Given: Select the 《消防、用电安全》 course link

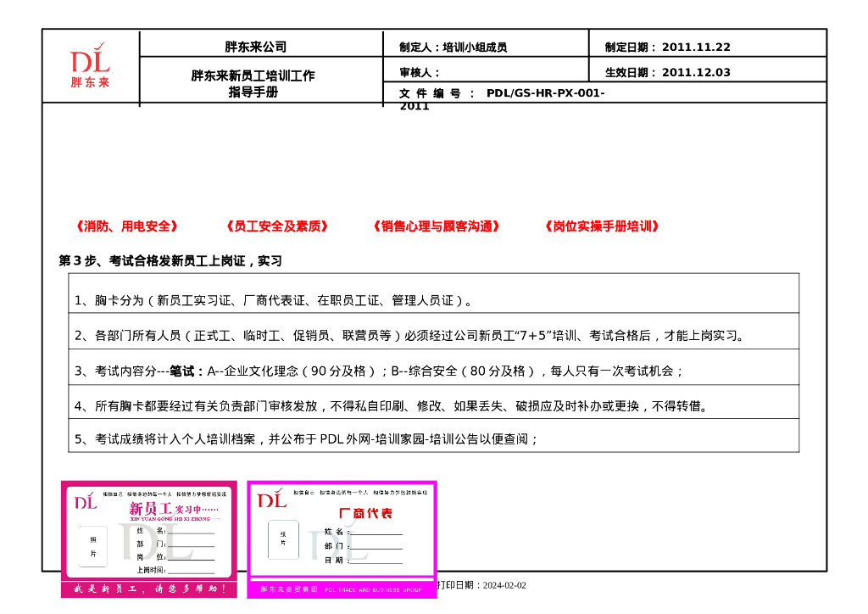Looking at the screenshot, I should click(125, 226).
